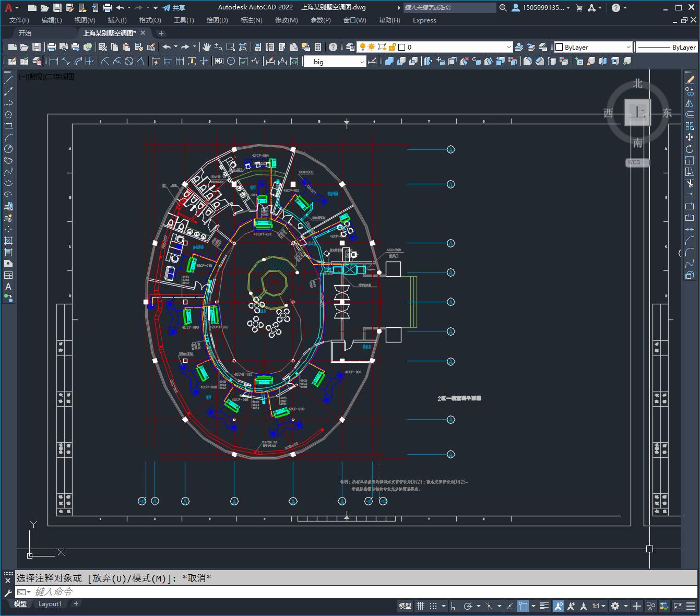Screen dimensions: 700x616
Task: Switch to the 开始 tab
Action: tap(25, 33)
